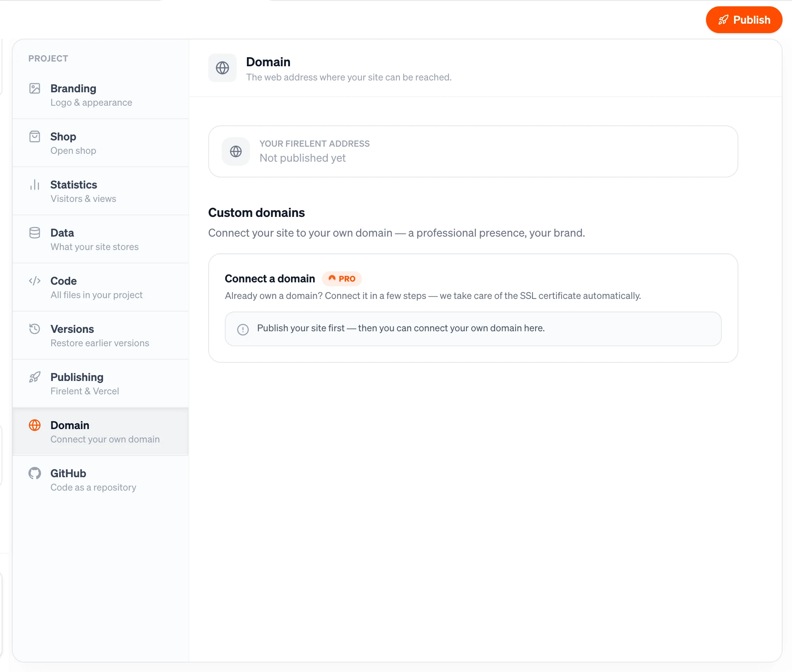792x672 pixels.
Task: Click the PRO badge next to Connect a domain
Action: [342, 279]
